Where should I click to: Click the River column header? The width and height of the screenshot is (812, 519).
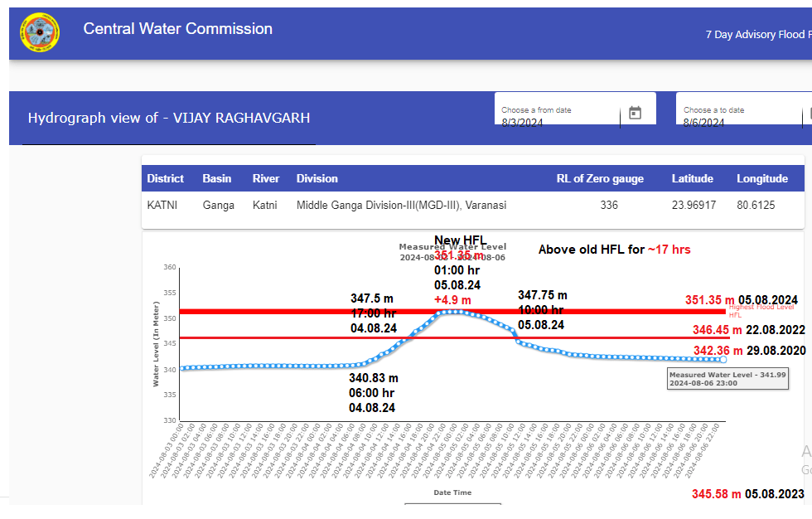(266, 178)
